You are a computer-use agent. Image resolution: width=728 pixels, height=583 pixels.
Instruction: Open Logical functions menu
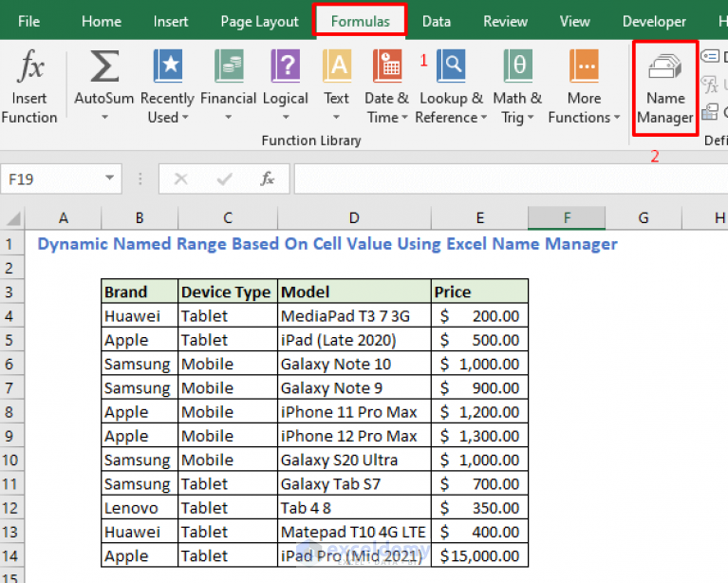[x=285, y=86]
